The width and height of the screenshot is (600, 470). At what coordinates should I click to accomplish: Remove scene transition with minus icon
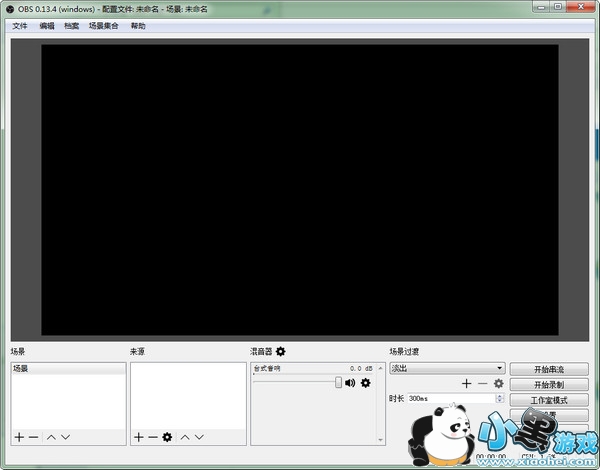pos(483,384)
